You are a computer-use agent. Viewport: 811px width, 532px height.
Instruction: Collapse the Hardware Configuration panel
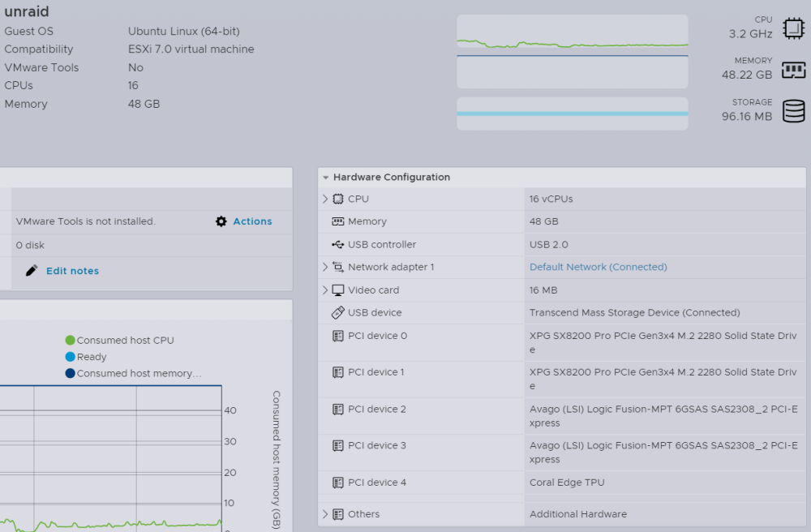(x=326, y=178)
